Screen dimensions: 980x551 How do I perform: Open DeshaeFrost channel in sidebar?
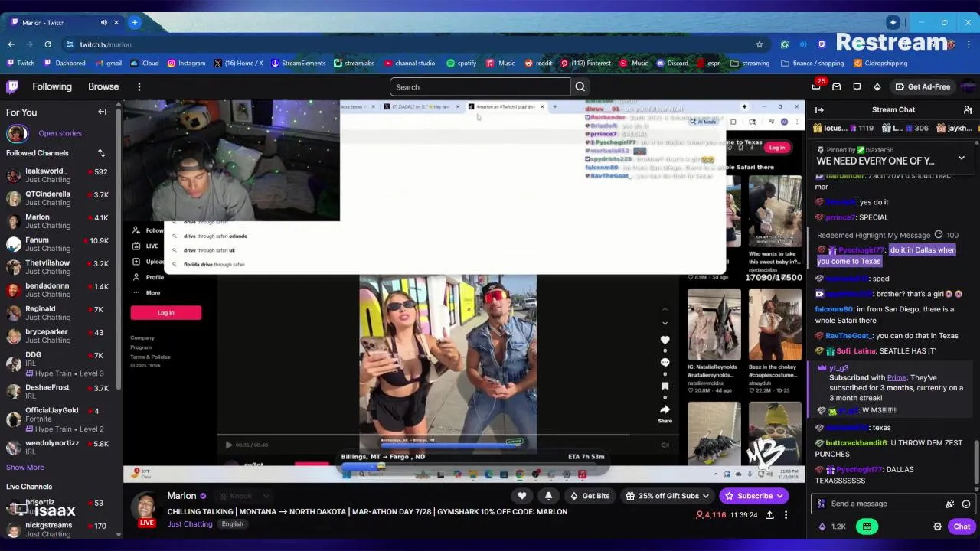60,391
